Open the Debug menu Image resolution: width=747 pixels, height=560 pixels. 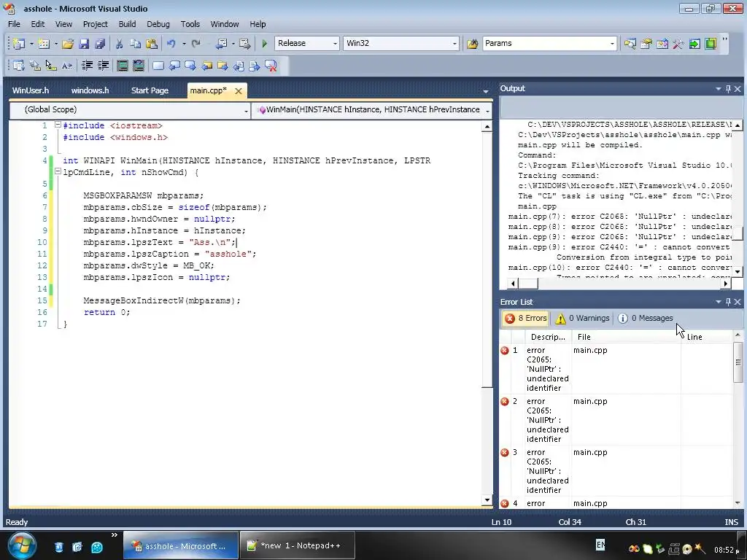click(x=158, y=24)
